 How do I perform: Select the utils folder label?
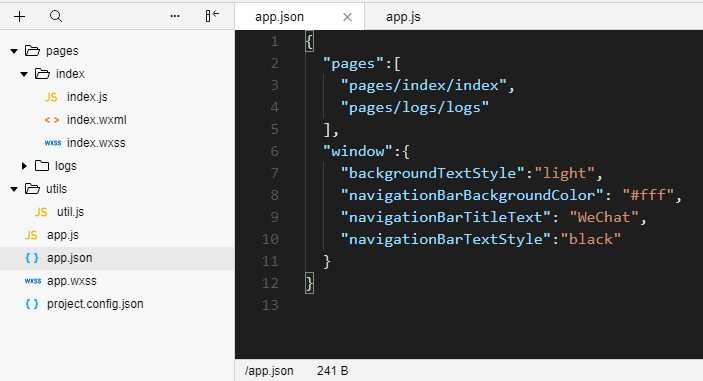click(56, 189)
